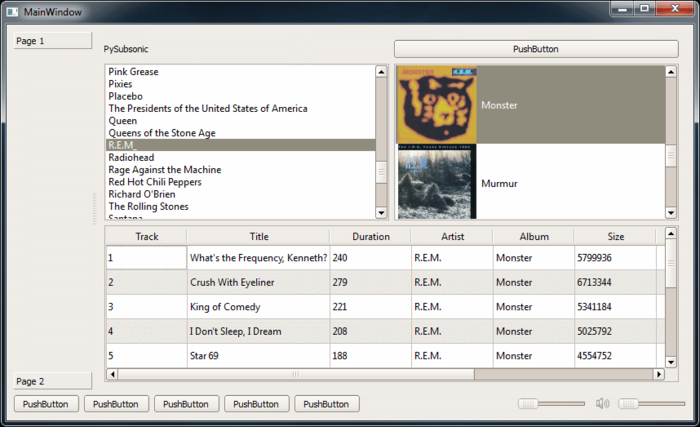The height and width of the screenshot is (427, 700).
Task: Select the highlighted R.E.M. artist row
Action: pos(241,145)
